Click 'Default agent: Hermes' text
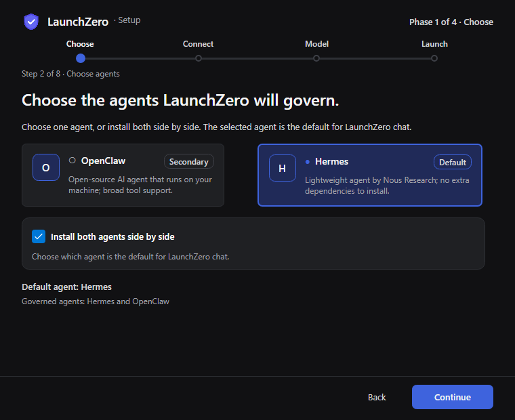Screen dimensions: 515x420 66,287
